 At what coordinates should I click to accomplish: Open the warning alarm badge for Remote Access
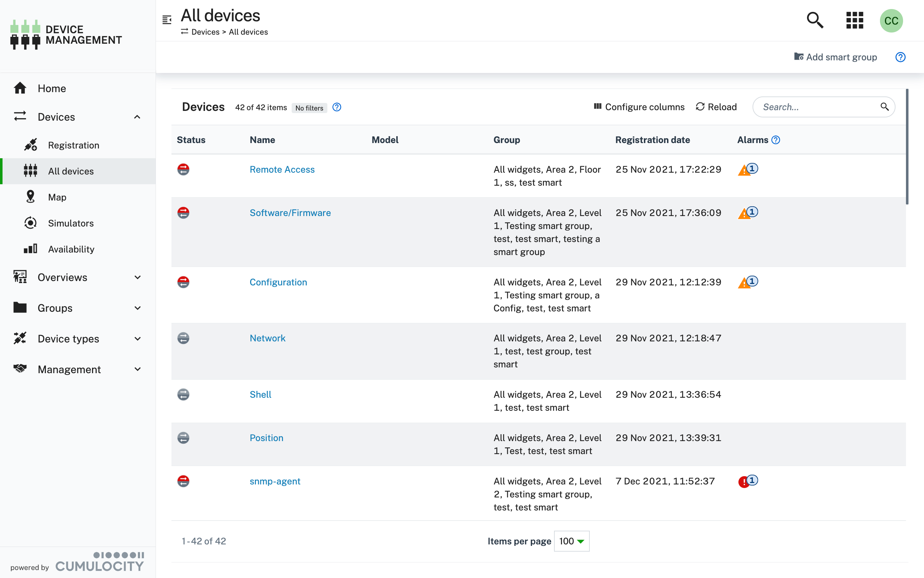point(748,169)
